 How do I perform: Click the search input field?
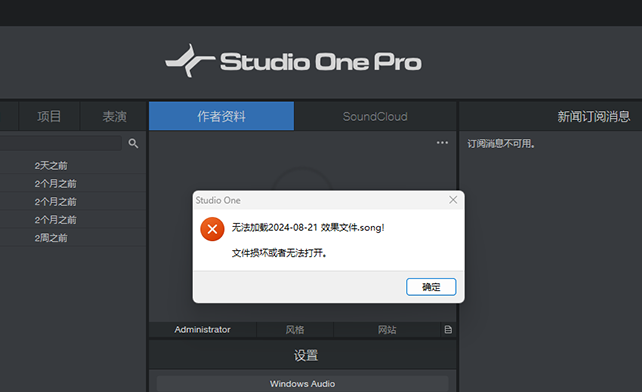[x=61, y=143]
